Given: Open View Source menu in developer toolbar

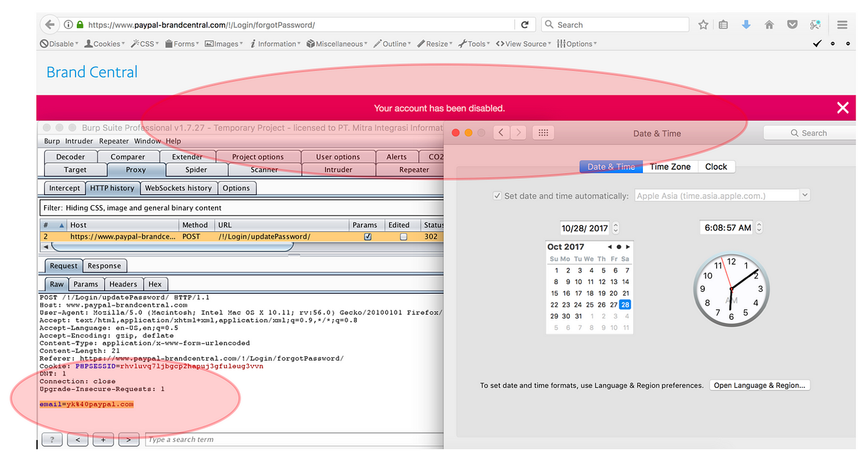Looking at the screenshot, I should click(x=524, y=44).
